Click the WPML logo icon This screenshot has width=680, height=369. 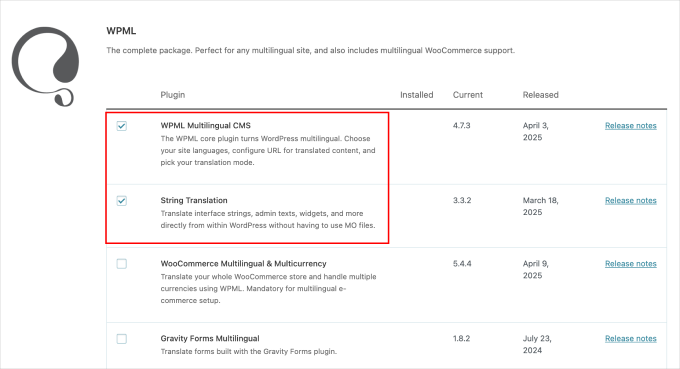point(46,66)
